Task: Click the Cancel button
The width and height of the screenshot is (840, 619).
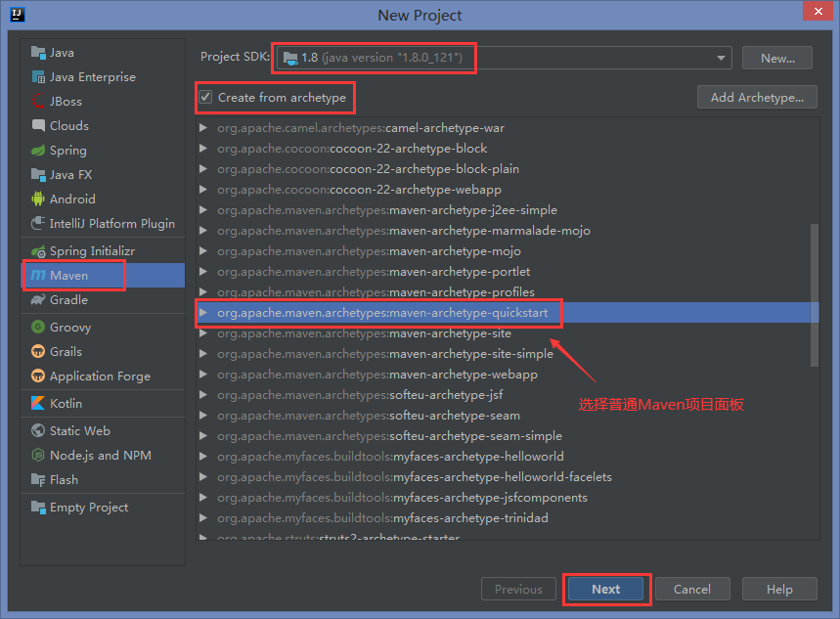Action: coord(691,589)
